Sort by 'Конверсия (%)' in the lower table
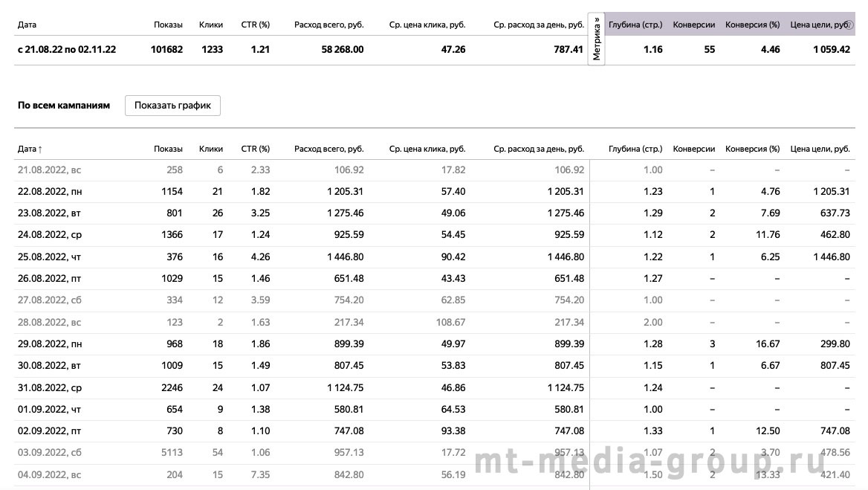Screen dimensions: 868x490 (752, 149)
